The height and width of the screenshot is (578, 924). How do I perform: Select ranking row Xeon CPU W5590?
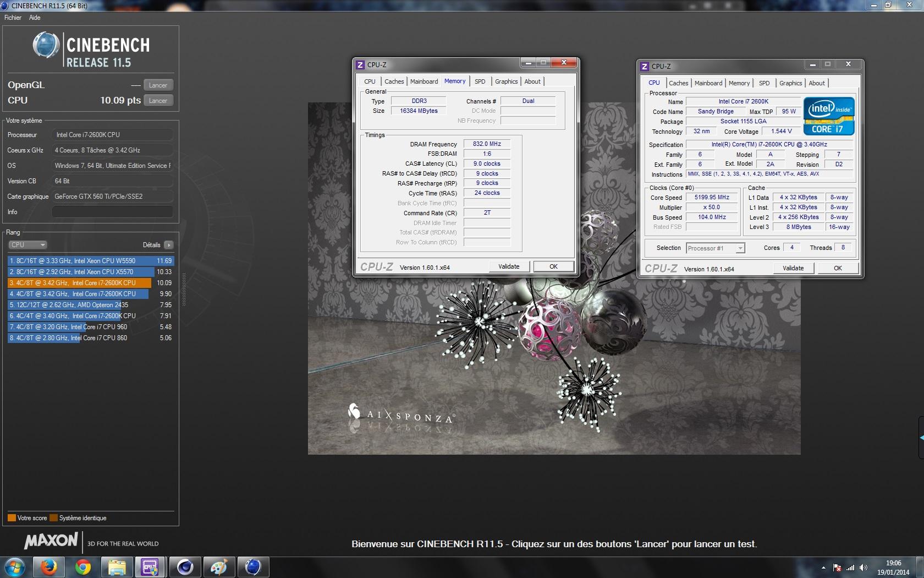(91, 261)
